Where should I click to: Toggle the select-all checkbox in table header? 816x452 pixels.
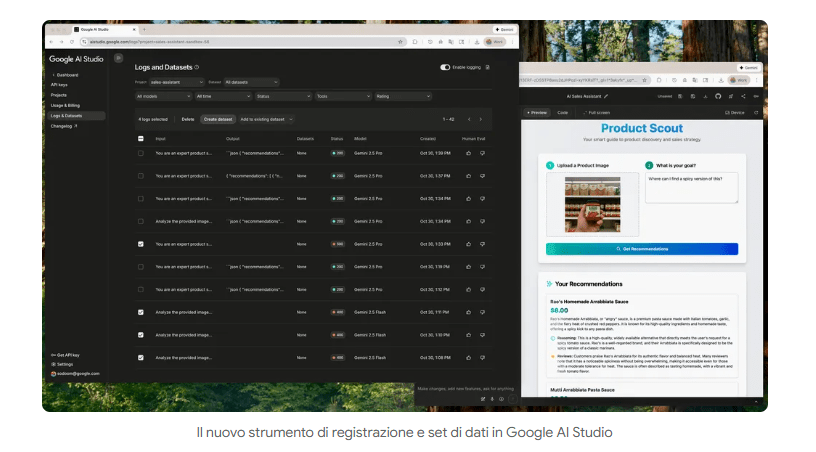click(141, 139)
